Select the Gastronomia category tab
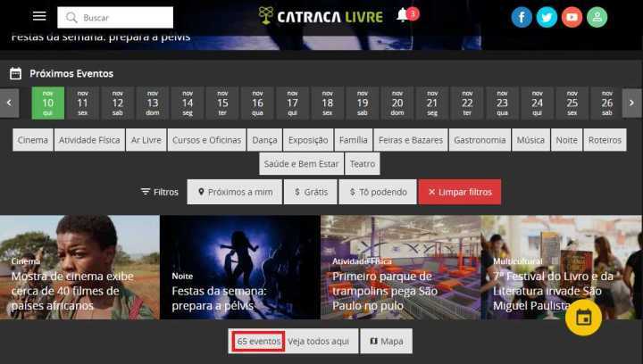Image resolution: width=643 pixels, height=364 pixels. (480, 140)
